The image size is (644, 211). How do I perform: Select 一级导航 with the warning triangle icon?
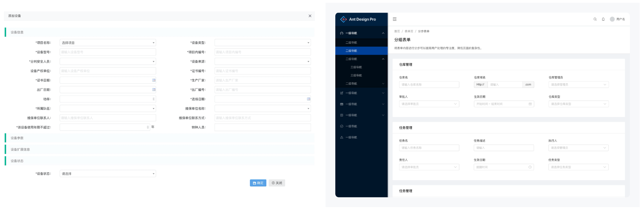coord(342,137)
